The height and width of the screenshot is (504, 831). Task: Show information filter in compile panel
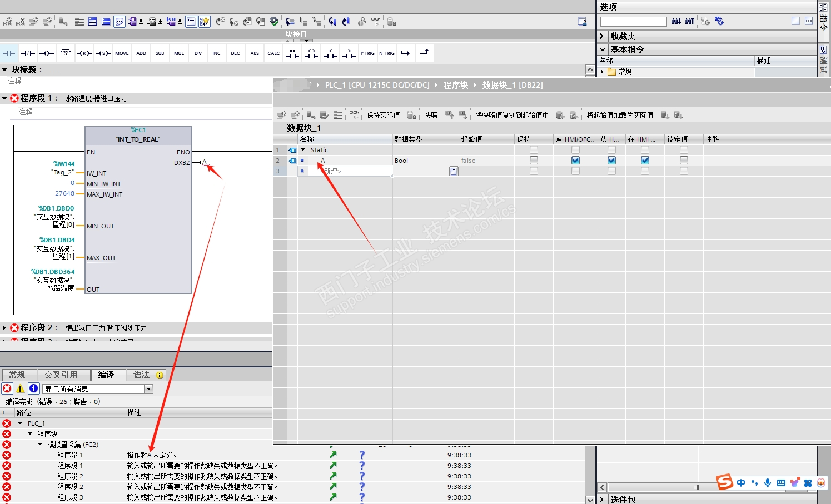tap(34, 388)
